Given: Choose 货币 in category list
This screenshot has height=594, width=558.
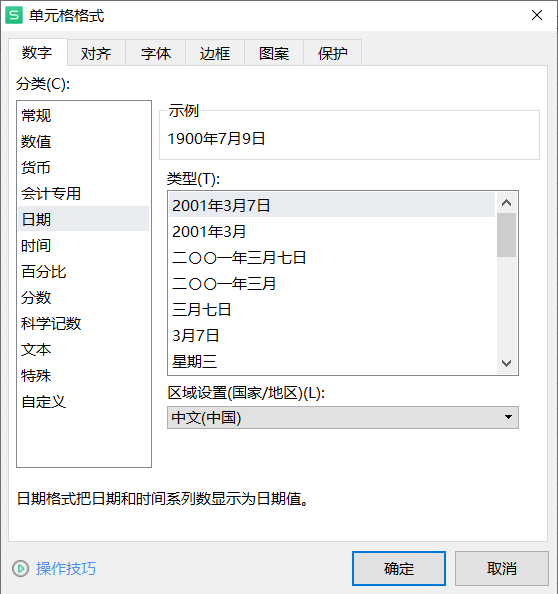Looking at the screenshot, I should point(84,167).
